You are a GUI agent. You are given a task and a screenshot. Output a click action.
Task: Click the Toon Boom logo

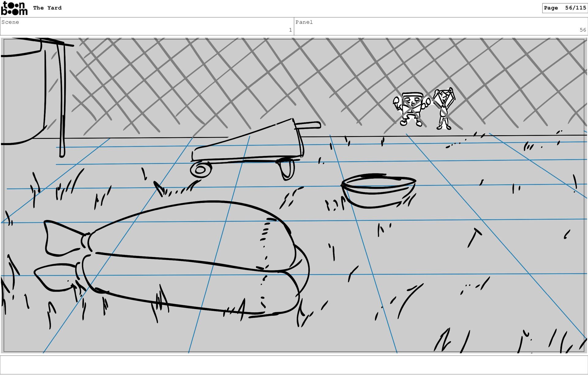pos(14,8)
